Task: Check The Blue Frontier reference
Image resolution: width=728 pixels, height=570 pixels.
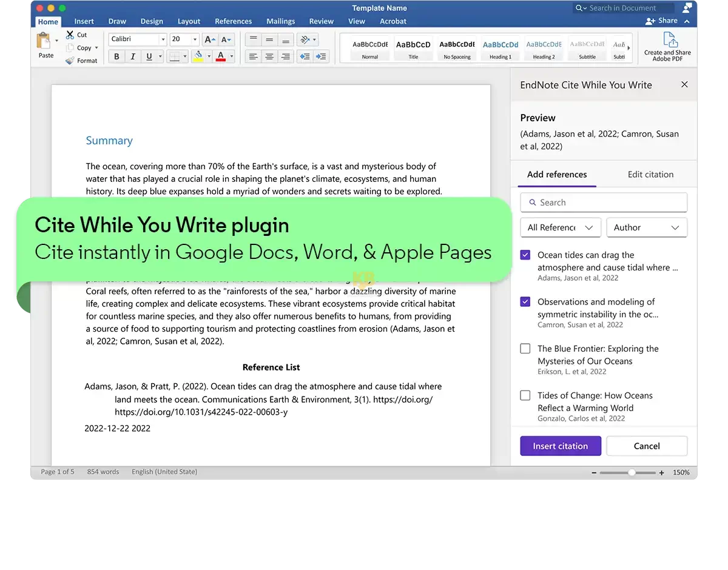Action: 525,349
